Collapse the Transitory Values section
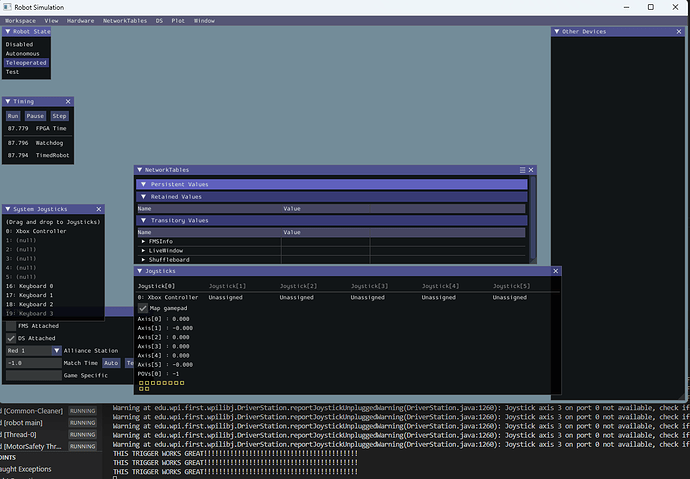 (x=143, y=220)
